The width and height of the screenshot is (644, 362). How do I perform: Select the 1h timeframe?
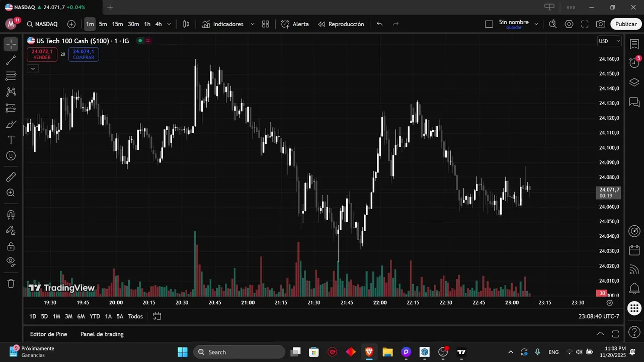point(147,24)
